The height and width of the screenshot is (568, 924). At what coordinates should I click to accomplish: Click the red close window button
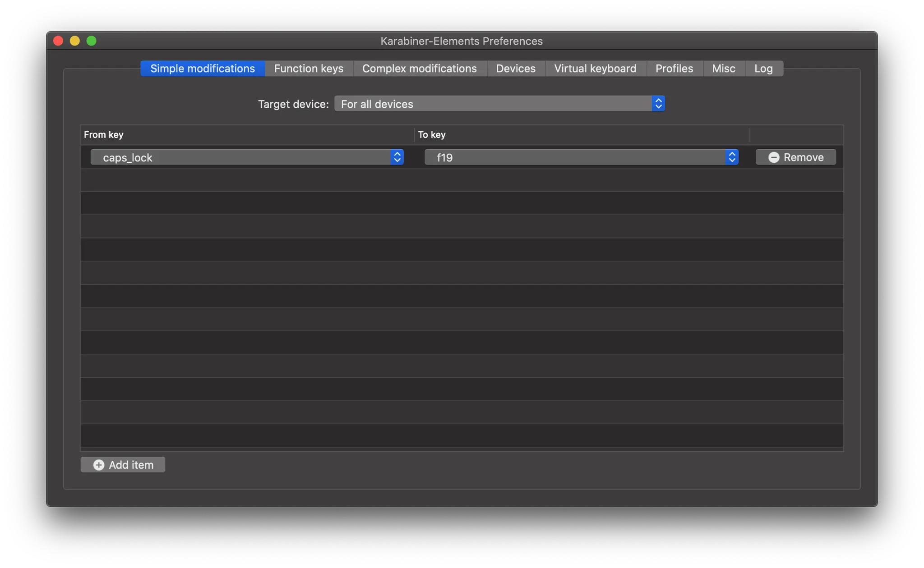[x=58, y=41]
